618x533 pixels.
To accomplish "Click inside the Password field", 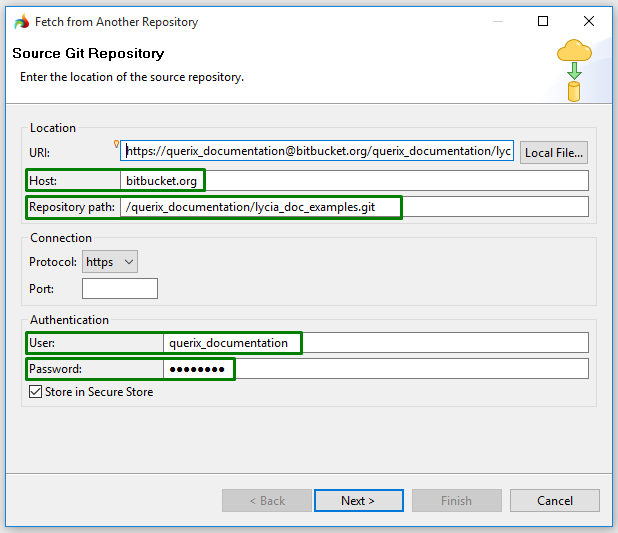I will tap(376, 369).
